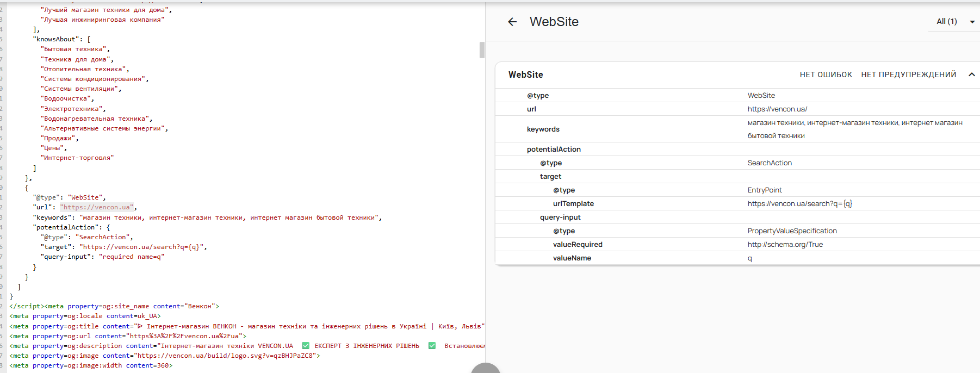Click the gray circular floating button

tap(485, 369)
